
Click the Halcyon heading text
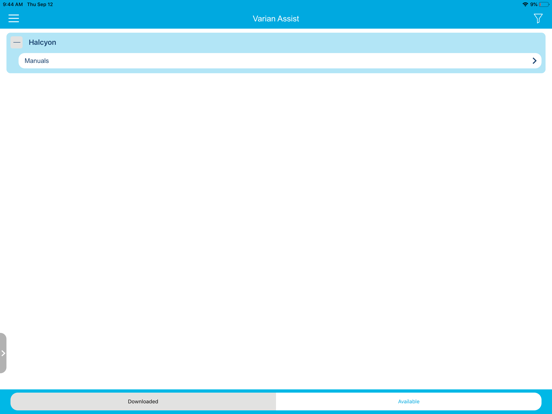[42, 42]
